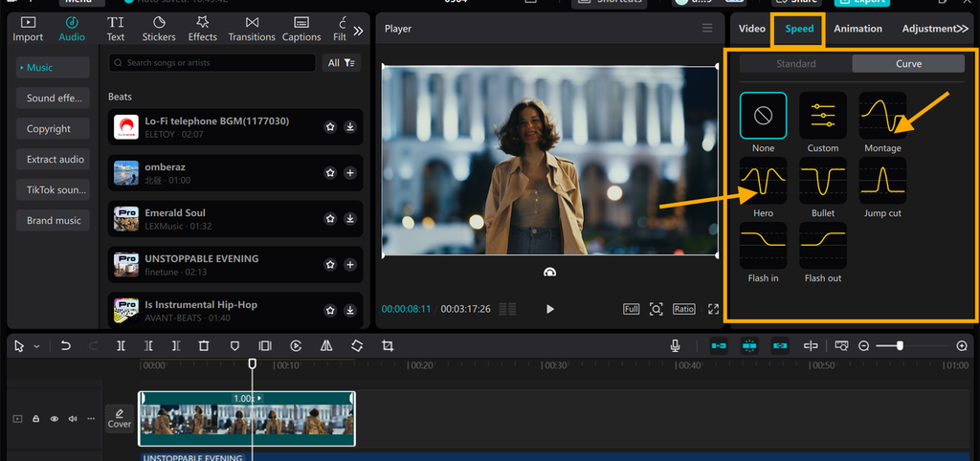This screenshot has height=461, width=980.
Task: Choose the Bullet speed curve preset
Action: click(822, 181)
